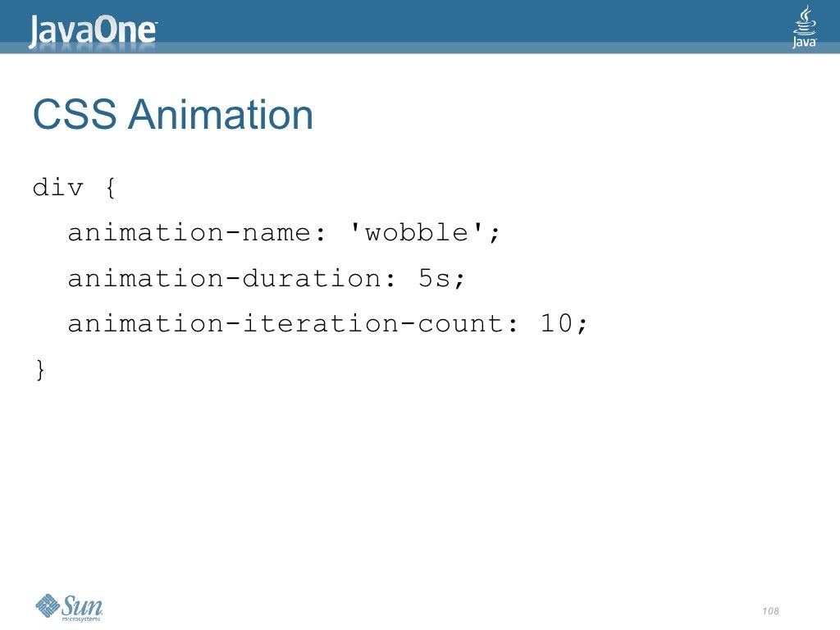The height and width of the screenshot is (630, 840).
Task: Click the 'div {' selector line
Action: (74, 188)
